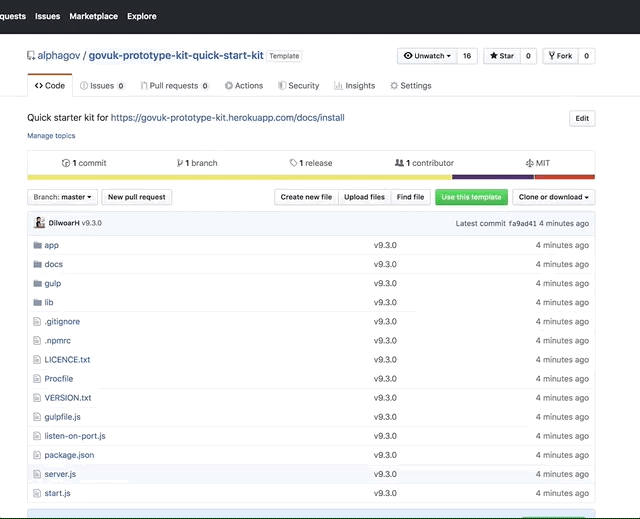Viewport: 640px width, 519px height.
Task: Click the Security shield icon
Action: 282,86
